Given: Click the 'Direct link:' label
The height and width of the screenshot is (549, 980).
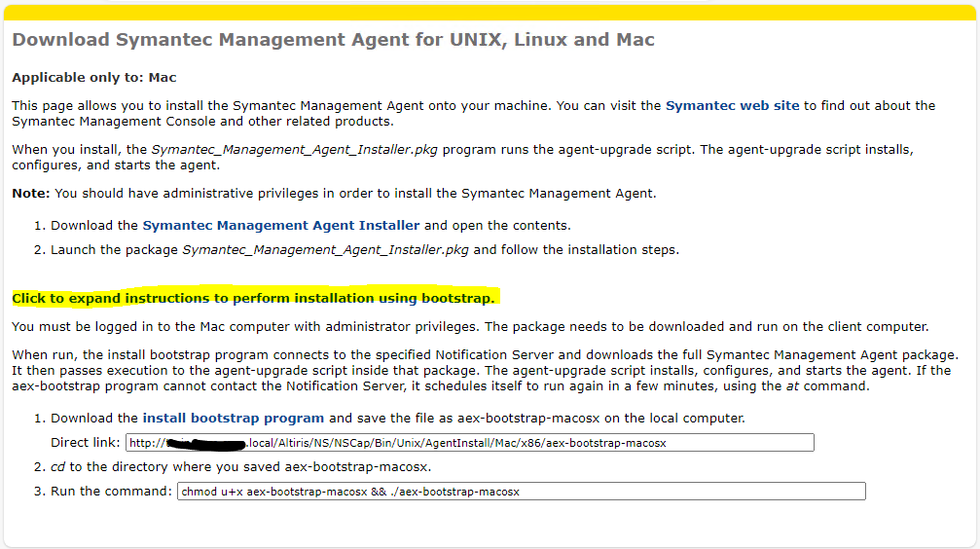Looking at the screenshot, I should click(86, 443).
